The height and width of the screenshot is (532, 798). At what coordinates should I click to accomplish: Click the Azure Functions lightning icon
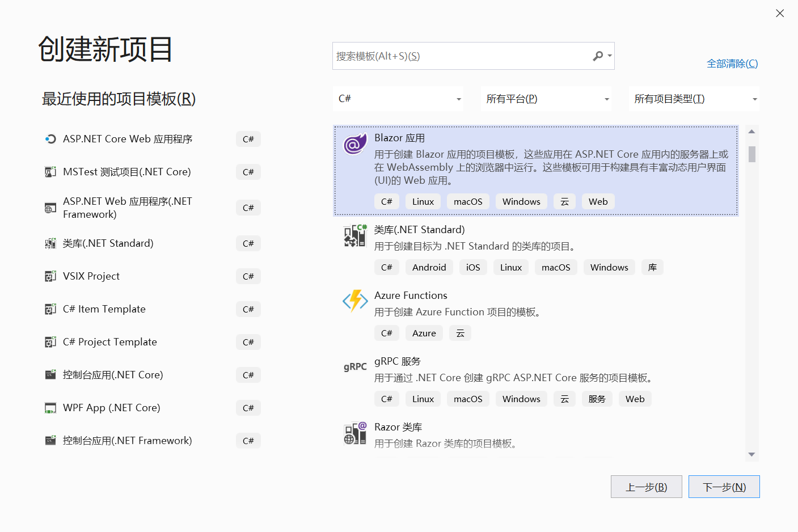click(x=354, y=301)
